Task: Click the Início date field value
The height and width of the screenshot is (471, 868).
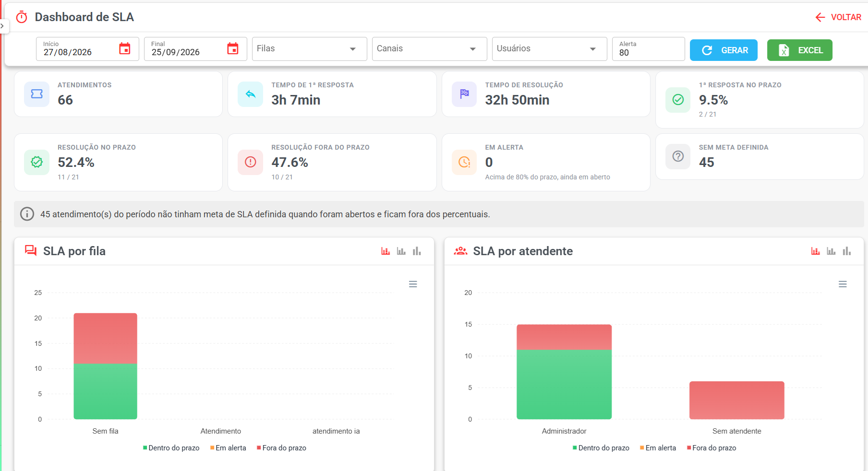Action: (x=68, y=52)
